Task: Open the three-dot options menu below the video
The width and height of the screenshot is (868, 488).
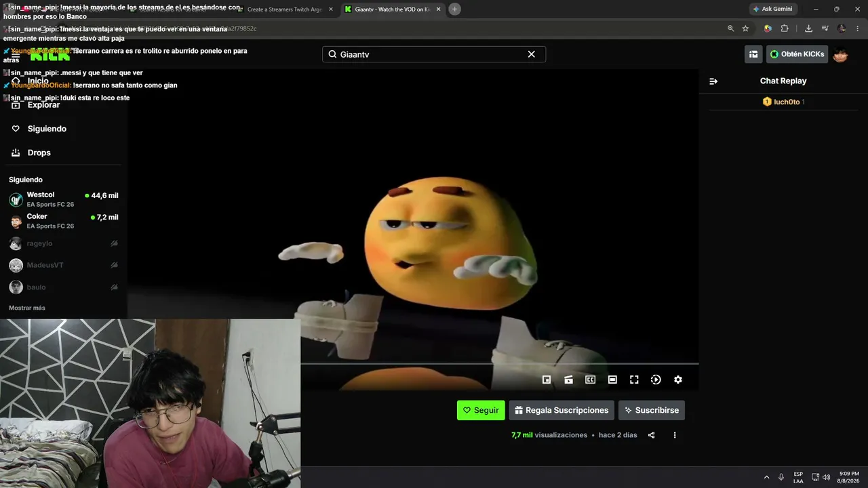Action: 674,435
